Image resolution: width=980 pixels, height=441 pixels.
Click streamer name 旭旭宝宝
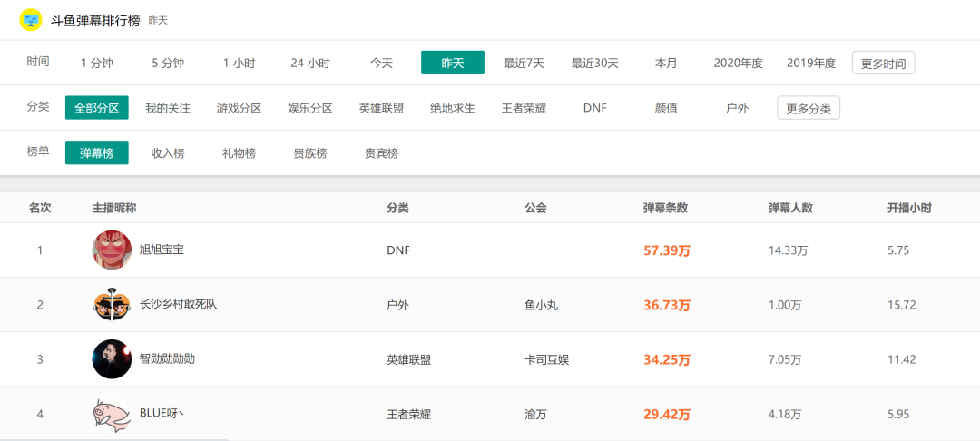tap(162, 250)
